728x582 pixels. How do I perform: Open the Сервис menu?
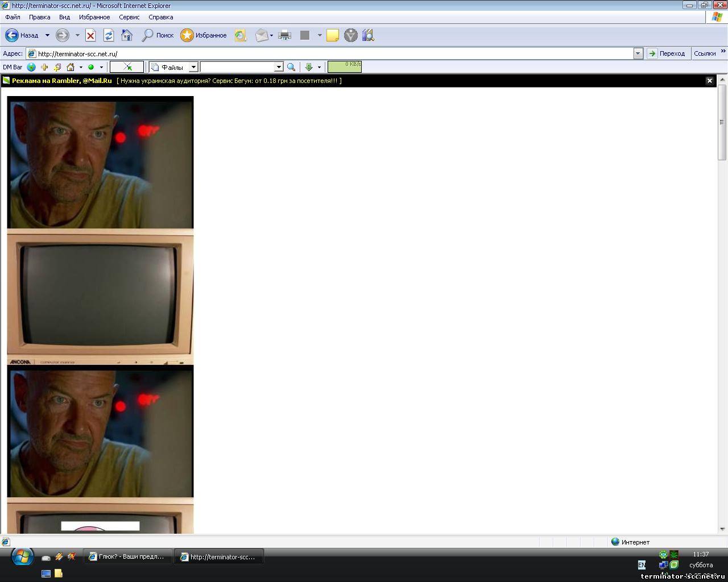click(x=129, y=17)
